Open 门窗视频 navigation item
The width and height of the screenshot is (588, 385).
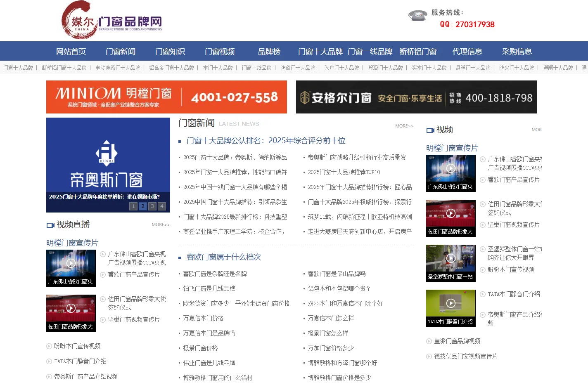tap(220, 52)
